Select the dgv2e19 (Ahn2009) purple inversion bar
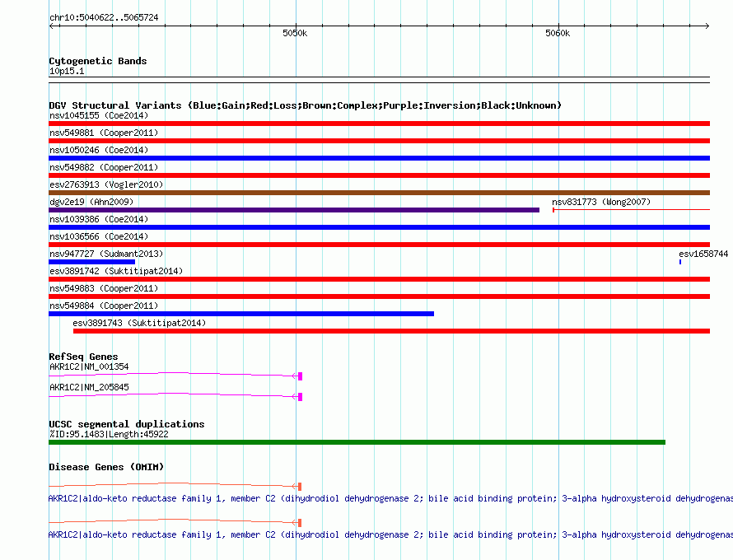Screen dimensions: 733x560 pyautogui.click(x=294, y=210)
